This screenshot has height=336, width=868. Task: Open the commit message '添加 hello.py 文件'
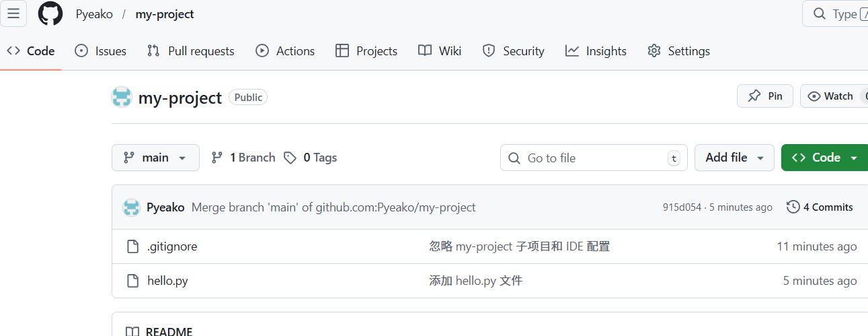[476, 281]
